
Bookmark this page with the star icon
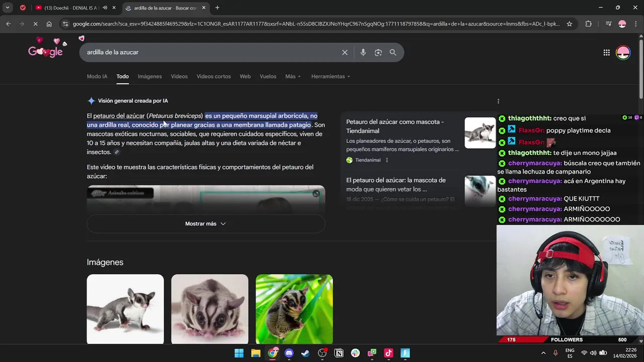[570, 24]
